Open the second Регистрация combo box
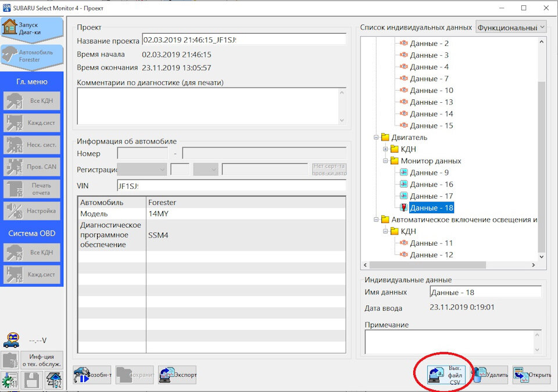Screen dimensions: 558x392 pyautogui.click(x=206, y=170)
